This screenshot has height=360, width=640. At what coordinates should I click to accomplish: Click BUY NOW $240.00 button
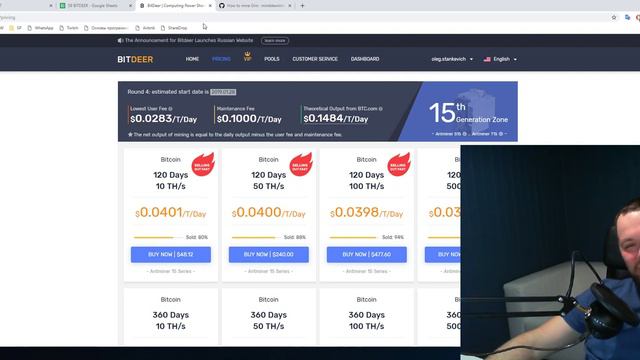click(x=269, y=254)
